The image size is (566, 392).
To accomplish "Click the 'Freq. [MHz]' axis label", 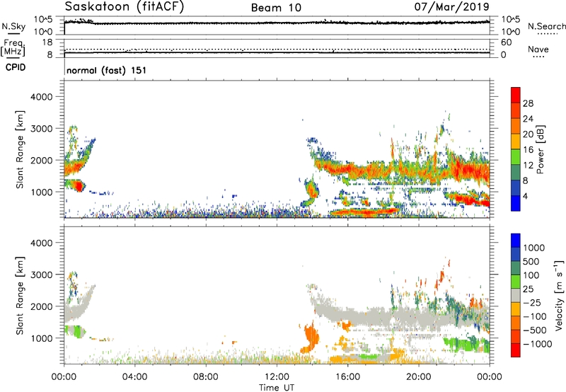I will coord(13,47).
